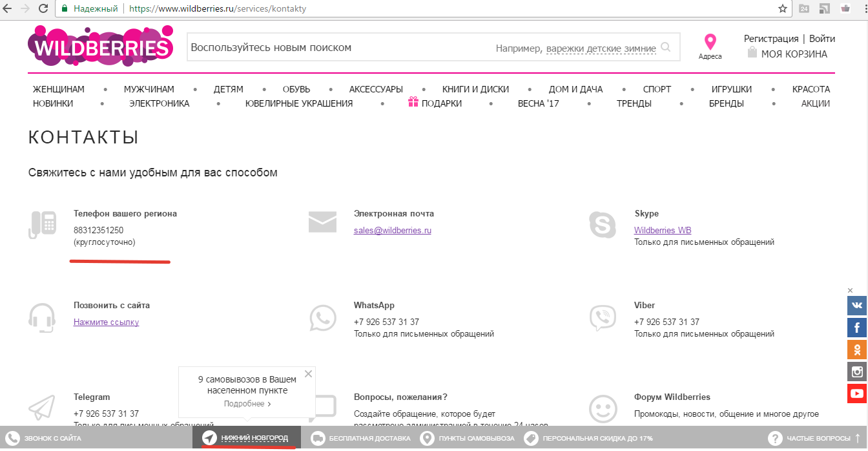Open ДЕТЯМ menu category

pyautogui.click(x=229, y=89)
